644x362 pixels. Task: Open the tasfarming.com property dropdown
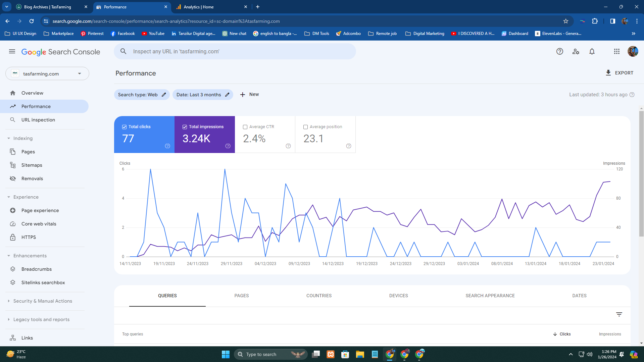click(47, 74)
